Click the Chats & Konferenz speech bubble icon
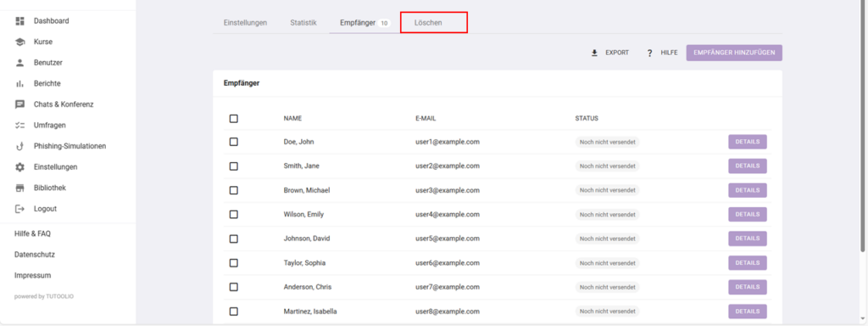 [20, 104]
